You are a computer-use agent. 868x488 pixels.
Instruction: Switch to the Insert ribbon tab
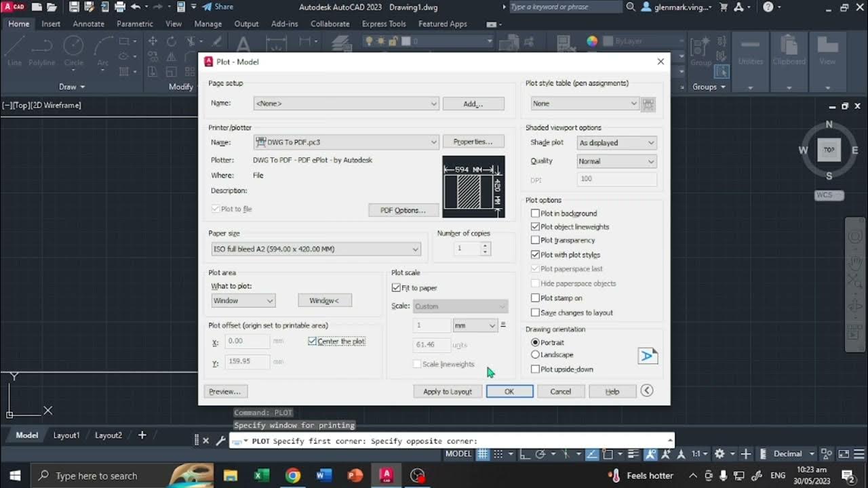[x=51, y=24]
